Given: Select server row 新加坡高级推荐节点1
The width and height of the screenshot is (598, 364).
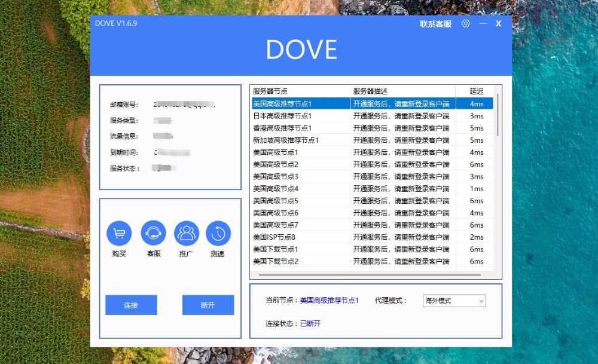Looking at the screenshot, I should tap(372, 140).
